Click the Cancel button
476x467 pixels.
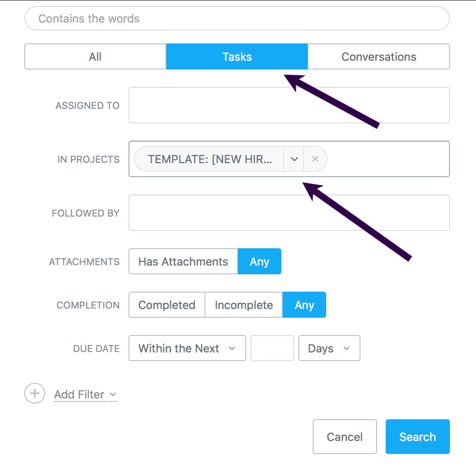344,436
